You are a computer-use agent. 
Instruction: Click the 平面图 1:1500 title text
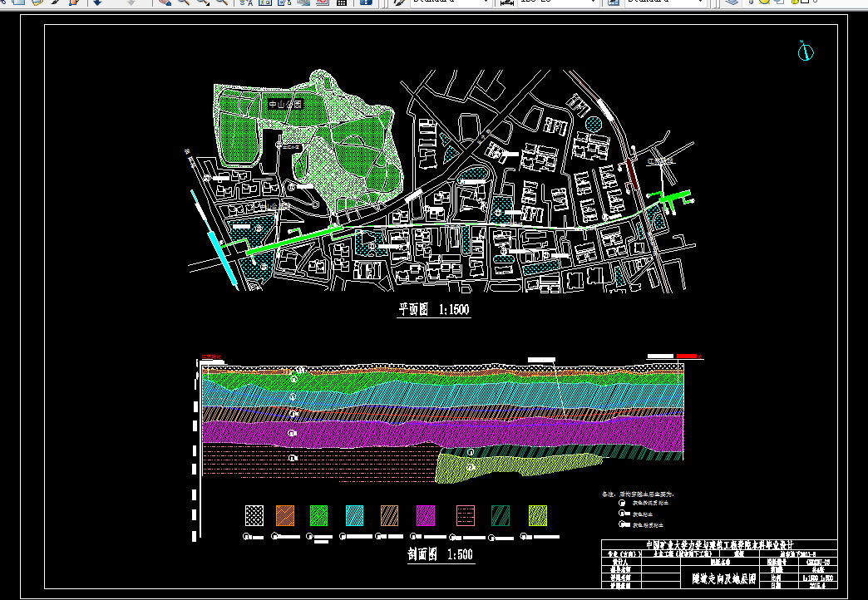click(433, 311)
